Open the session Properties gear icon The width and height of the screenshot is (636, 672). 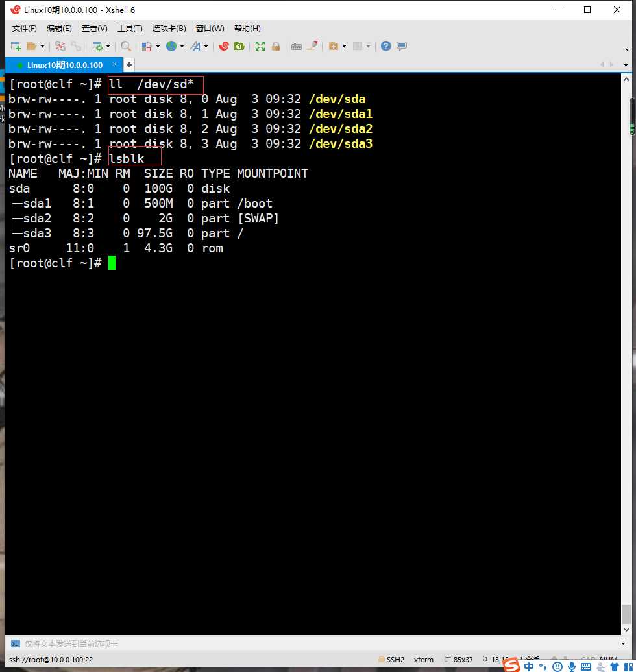click(x=98, y=46)
